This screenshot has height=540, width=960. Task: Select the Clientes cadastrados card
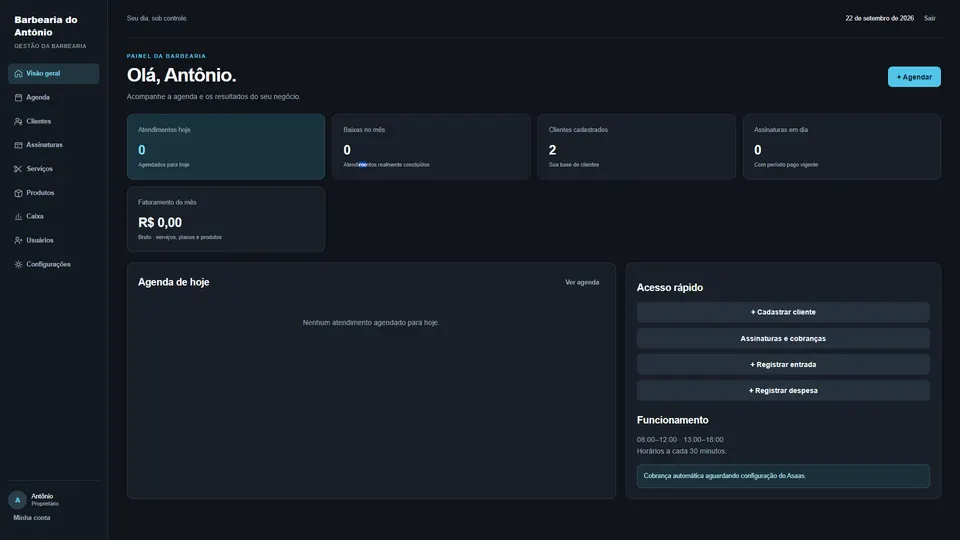pyautogui.click(x=636, y=147)
